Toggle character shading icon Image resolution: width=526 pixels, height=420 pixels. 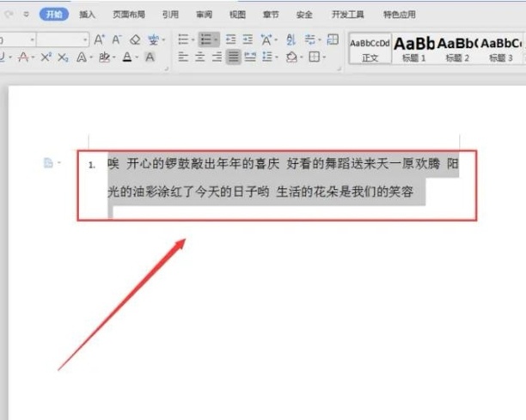coord(150,58)
